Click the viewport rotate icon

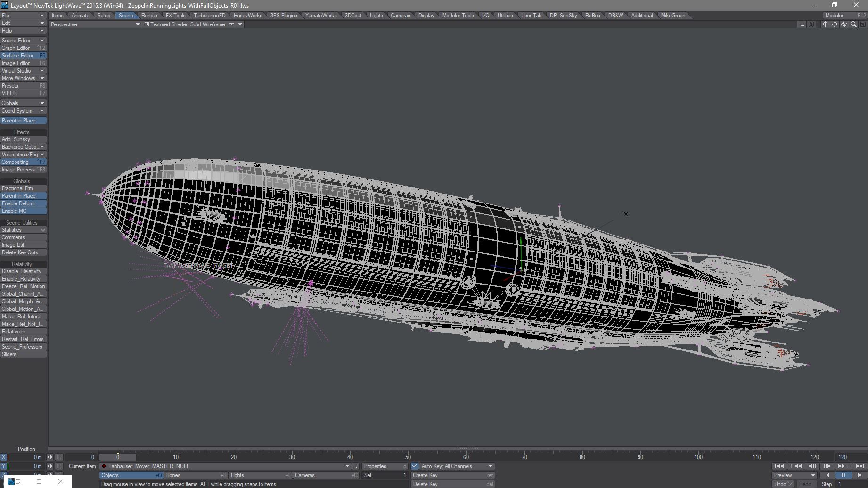pyautogui.click(x=844, y=24)
